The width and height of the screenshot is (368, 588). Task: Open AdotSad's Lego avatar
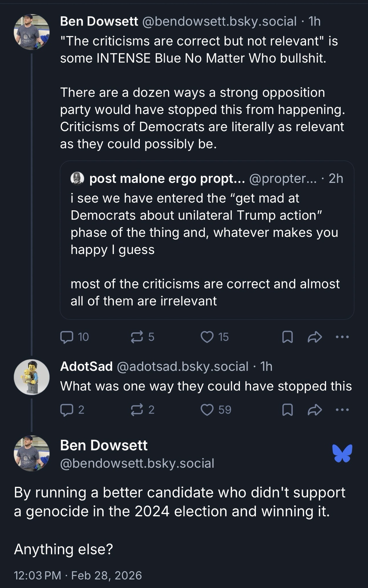tap(32, 377)
